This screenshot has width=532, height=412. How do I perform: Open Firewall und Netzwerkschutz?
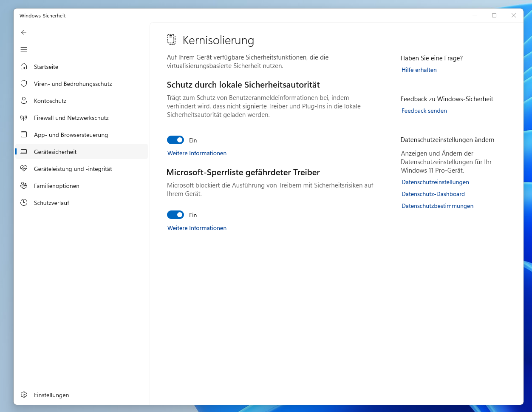tap(82, 118)
